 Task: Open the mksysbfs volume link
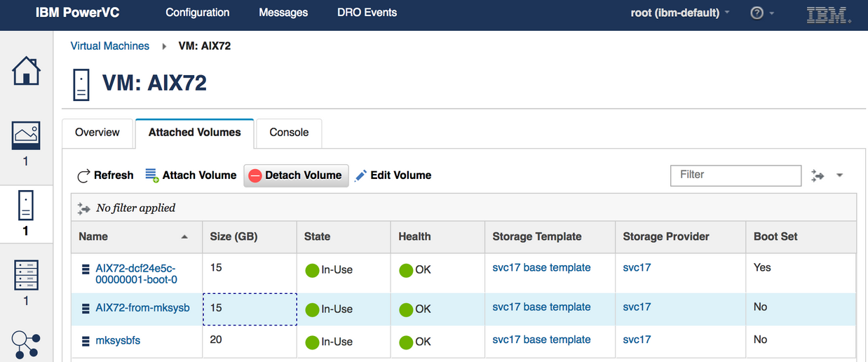click(118, 340)
